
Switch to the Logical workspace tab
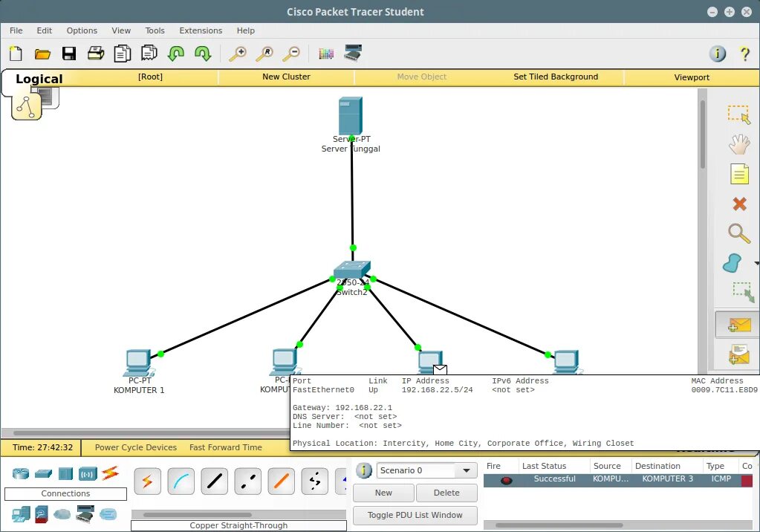39,79
